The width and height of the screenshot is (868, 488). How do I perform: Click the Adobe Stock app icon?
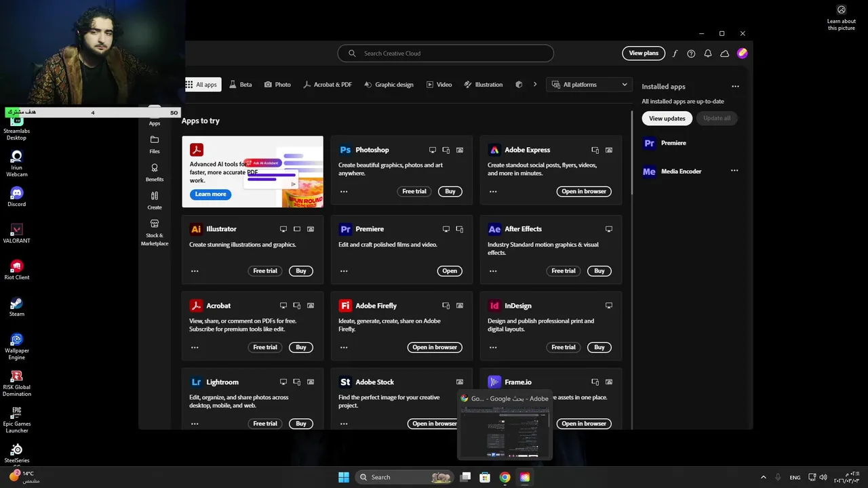pyautogui.click(x=345, y=382)
